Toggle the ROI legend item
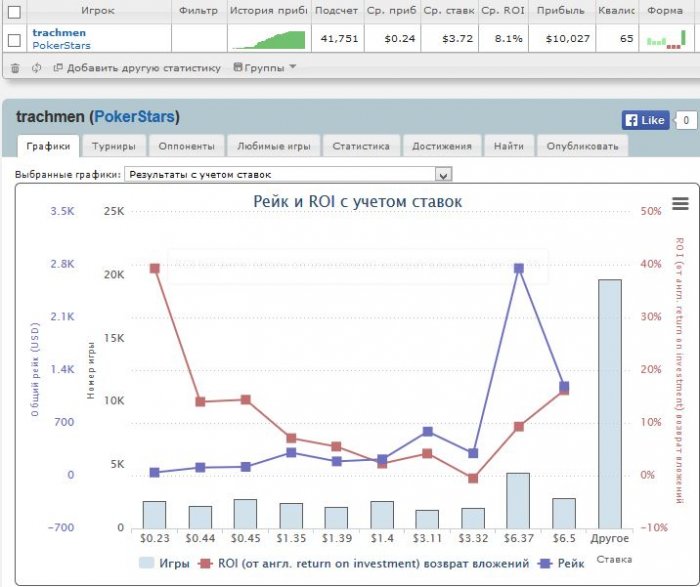This screenshot has height=587, width=700. pos(364,563)
